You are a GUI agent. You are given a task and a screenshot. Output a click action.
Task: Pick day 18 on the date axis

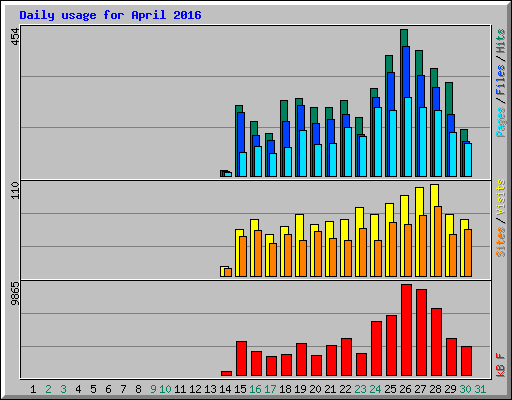pos(285,389)
